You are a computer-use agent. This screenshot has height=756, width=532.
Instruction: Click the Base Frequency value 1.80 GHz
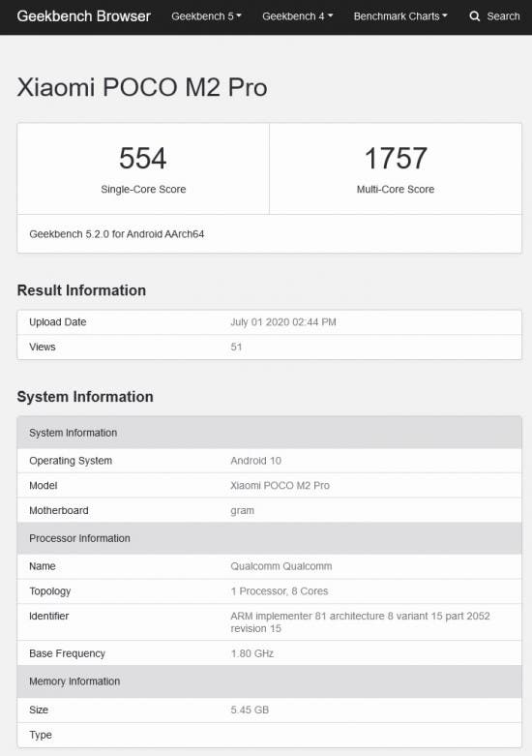tap(252, 653)
